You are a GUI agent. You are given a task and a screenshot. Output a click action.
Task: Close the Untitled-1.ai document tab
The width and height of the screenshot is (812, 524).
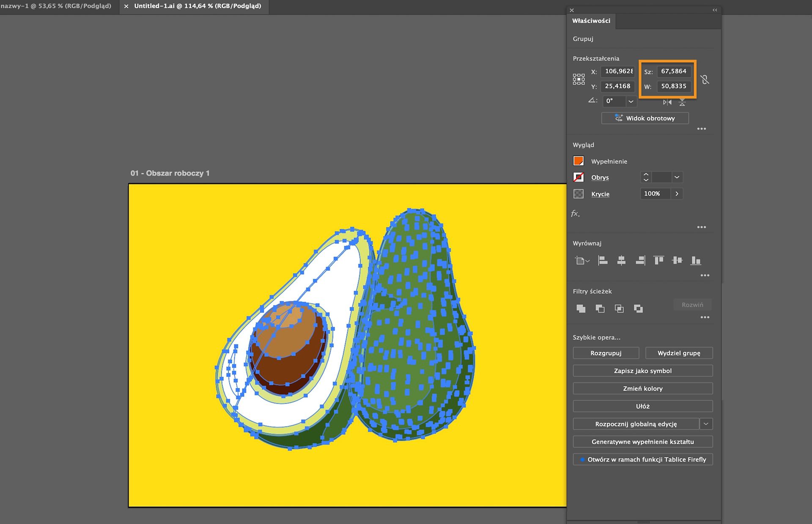coord(126,6)
